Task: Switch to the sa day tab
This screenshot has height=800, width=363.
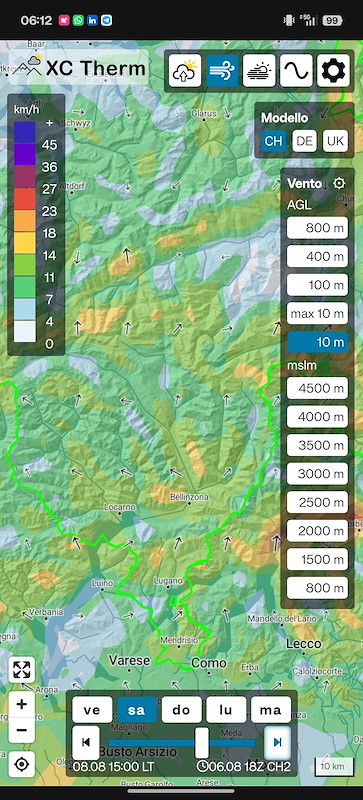Action: [137, 710]
